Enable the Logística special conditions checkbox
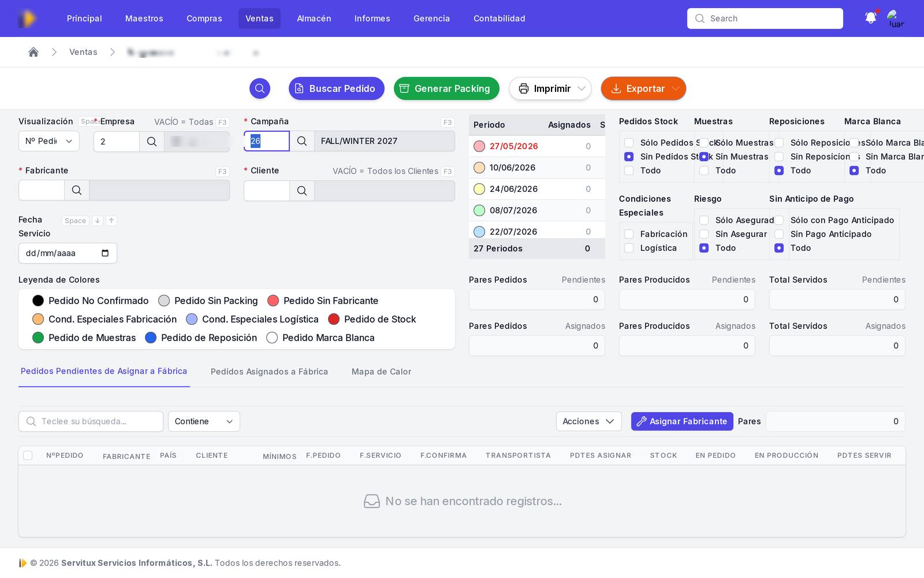Image resolution: width=924 pixels, height=578 pixels. click(629, 248)
